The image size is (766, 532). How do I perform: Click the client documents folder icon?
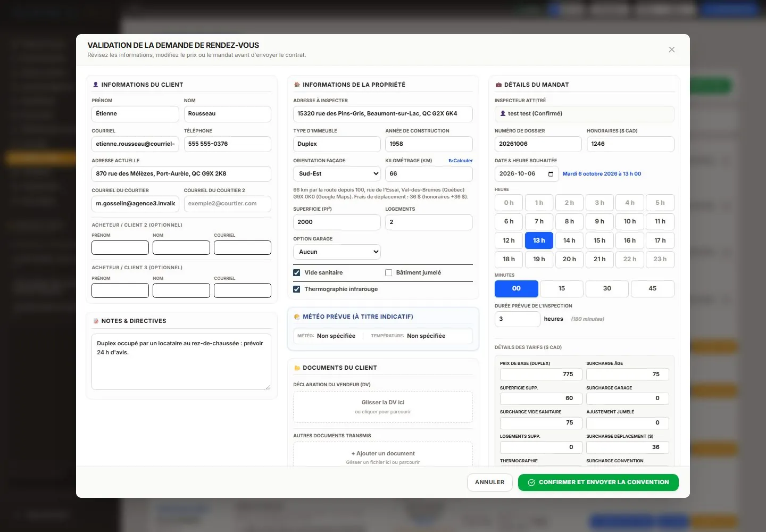pos(297,368)
